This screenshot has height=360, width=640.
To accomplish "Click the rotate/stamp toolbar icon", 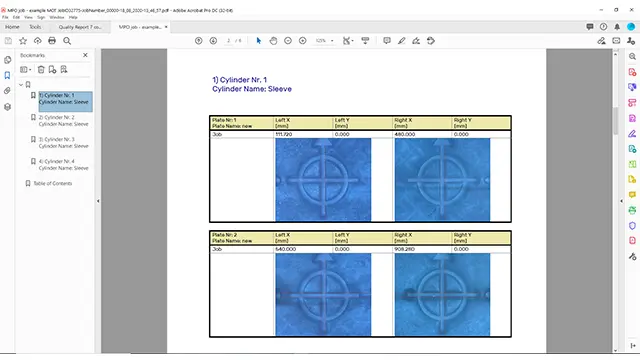I will point(431,41).
